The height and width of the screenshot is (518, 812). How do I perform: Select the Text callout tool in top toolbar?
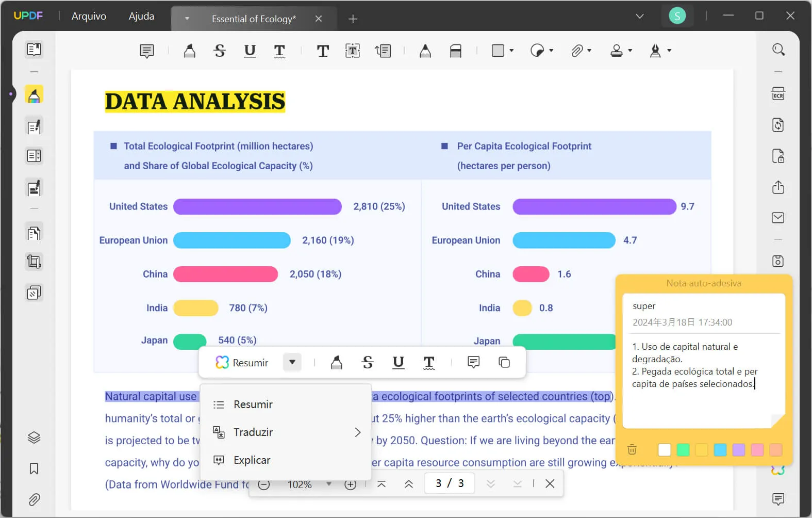pyautogui.click(x=383, y=51)
